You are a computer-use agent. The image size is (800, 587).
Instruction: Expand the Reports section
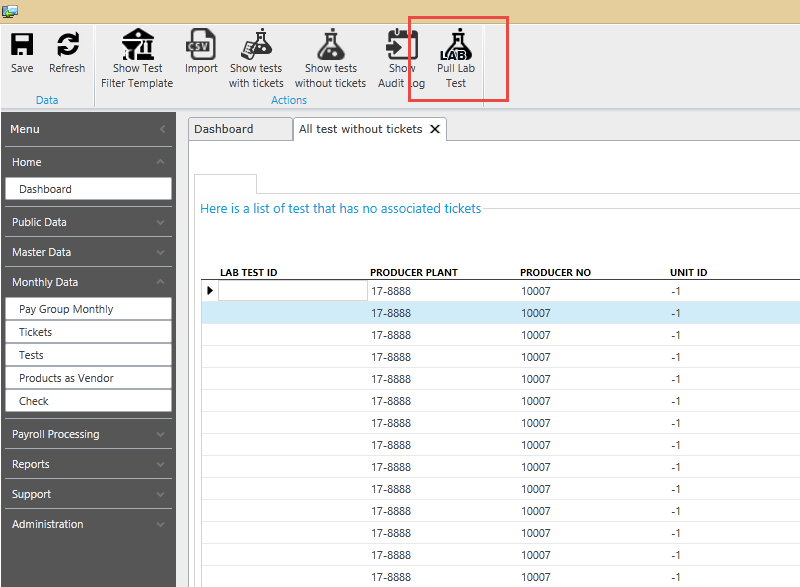click(x=161, y=465)
